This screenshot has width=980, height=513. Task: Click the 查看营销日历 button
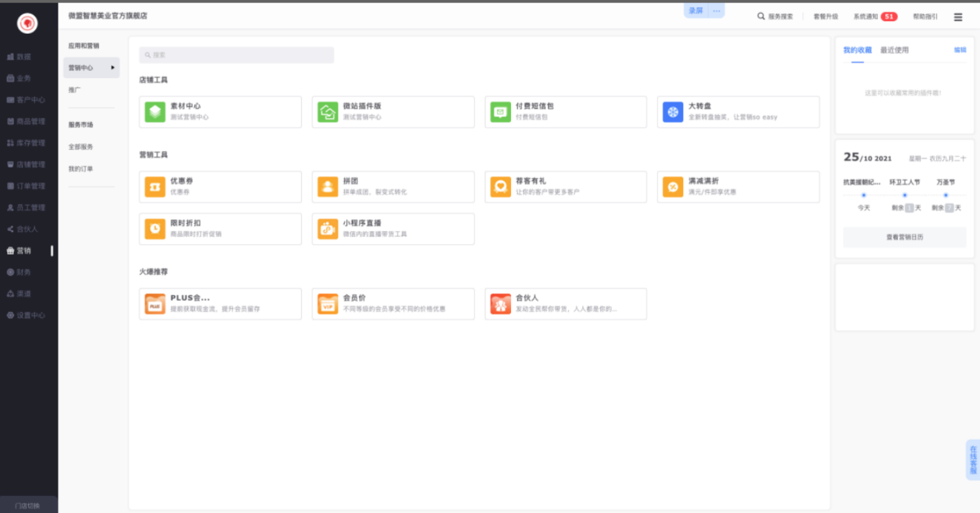(904, 237)
